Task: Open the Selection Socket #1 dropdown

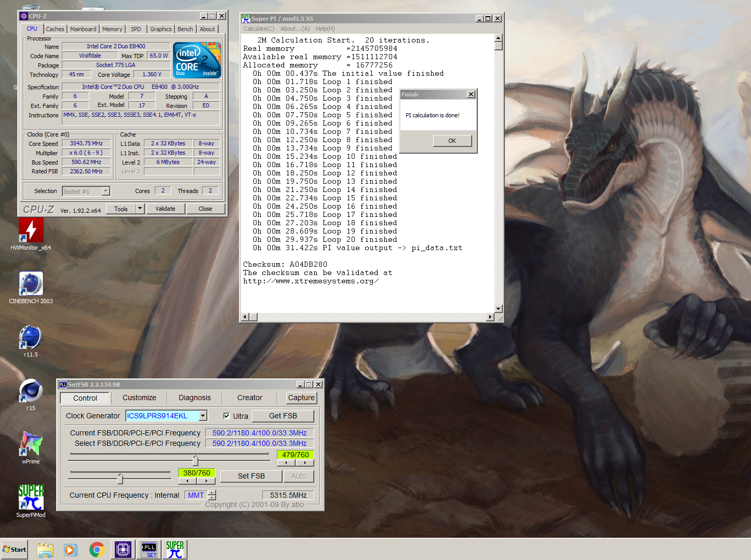Action: point(106,191)
